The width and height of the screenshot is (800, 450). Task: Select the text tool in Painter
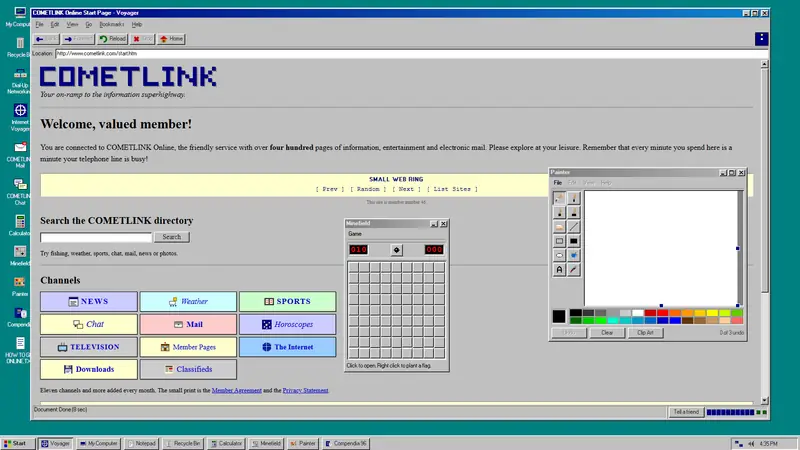559,269
